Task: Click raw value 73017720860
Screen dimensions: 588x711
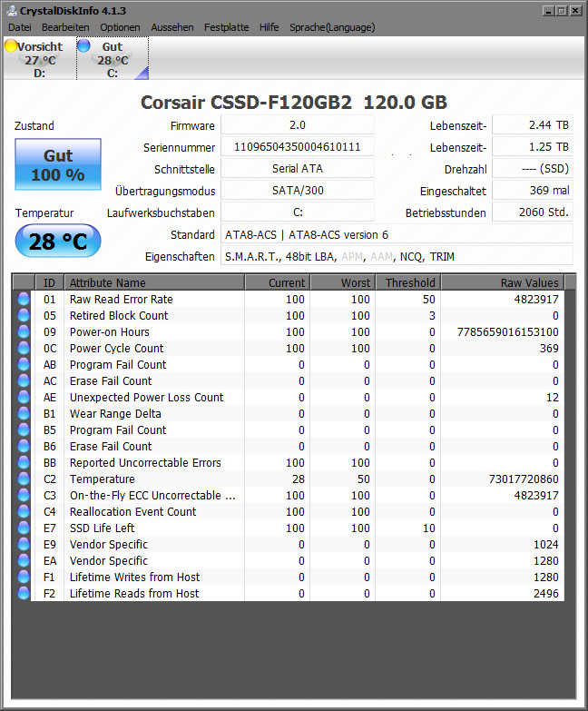Action: (524, 479)
